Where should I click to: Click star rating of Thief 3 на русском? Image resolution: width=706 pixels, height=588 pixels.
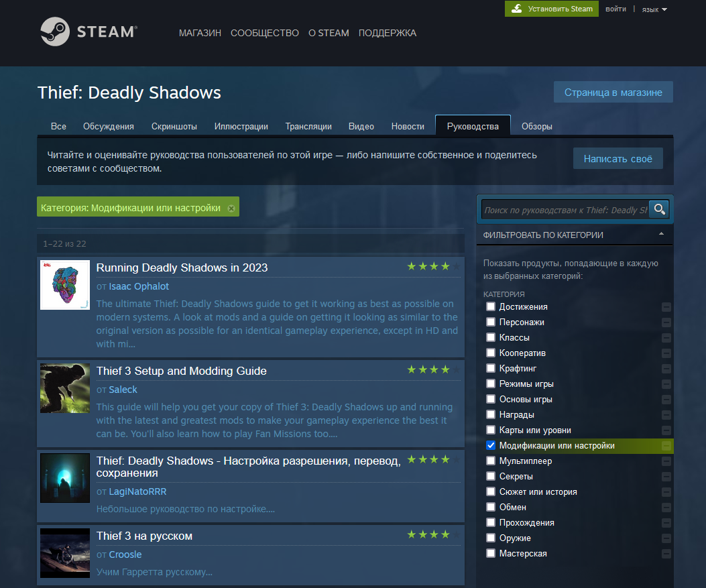pyautogui.click(x=434, y=534)
